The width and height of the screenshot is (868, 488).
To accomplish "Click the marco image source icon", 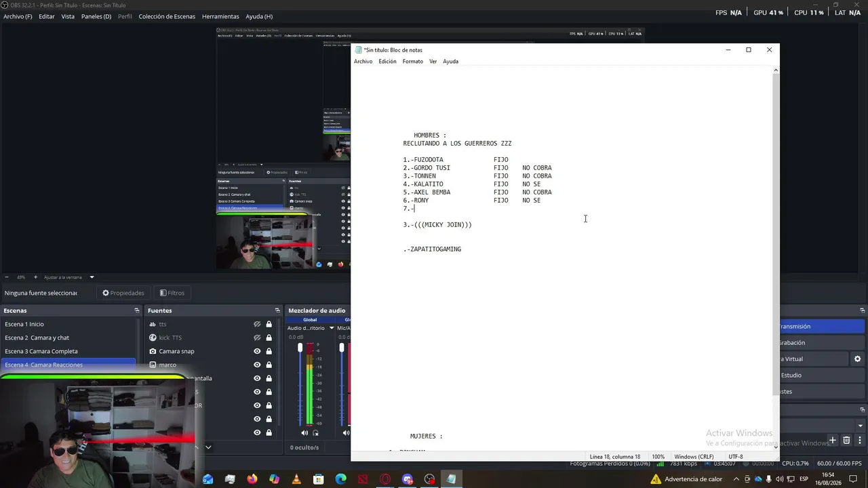I will 153,365.
